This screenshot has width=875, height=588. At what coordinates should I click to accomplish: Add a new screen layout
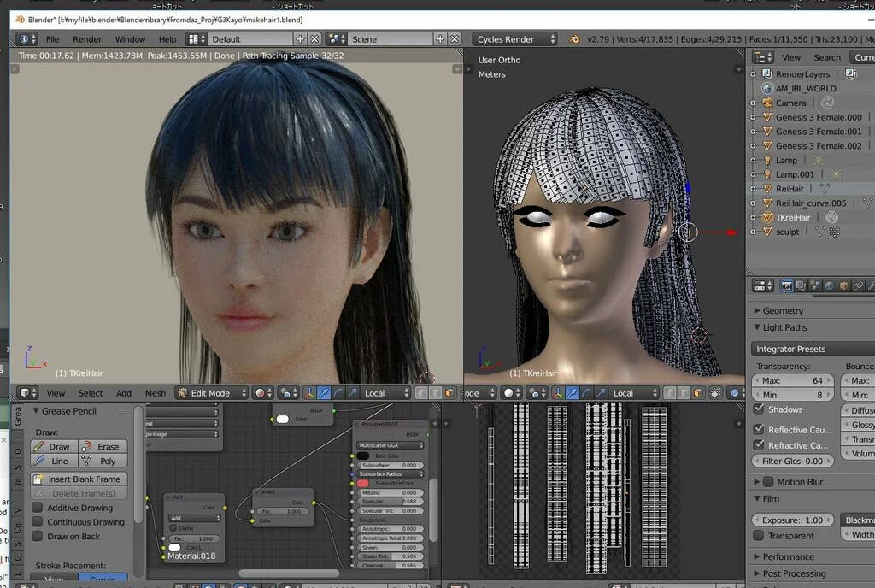click(x=300, y=39)
